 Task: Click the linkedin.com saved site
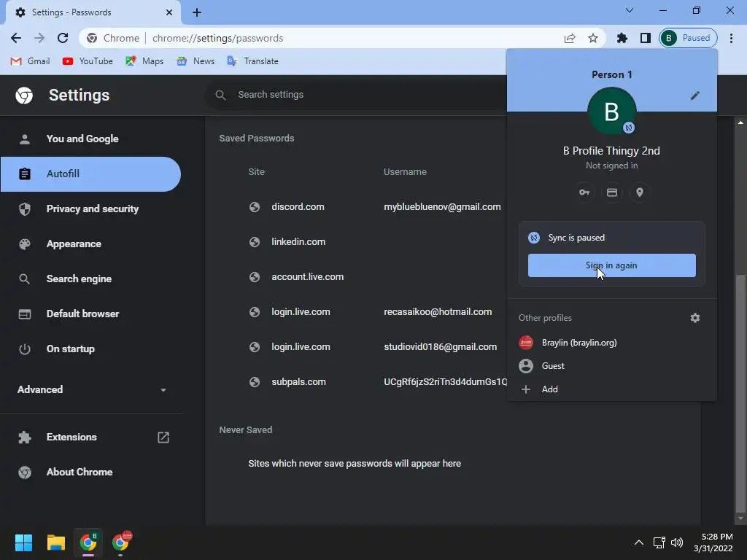pyautogui.click(x=298, y=241)
